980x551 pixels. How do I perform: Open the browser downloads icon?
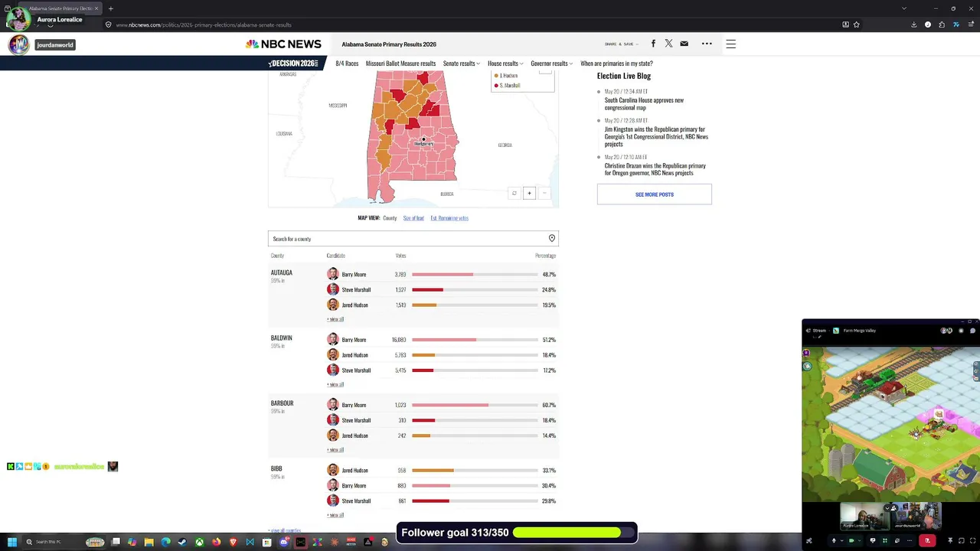[913, 24]
